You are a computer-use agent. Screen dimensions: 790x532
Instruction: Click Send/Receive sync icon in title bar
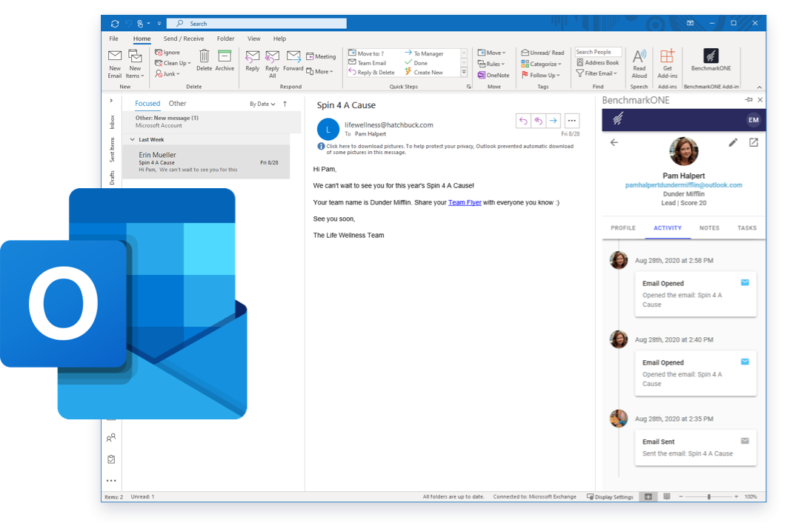[115, 24]
